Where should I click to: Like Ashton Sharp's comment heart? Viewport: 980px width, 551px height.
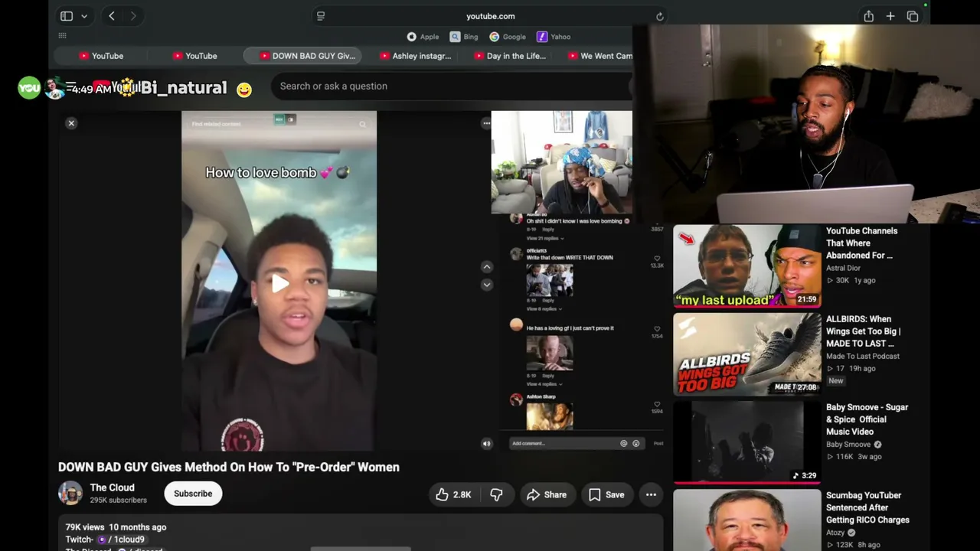click(657, 404)
